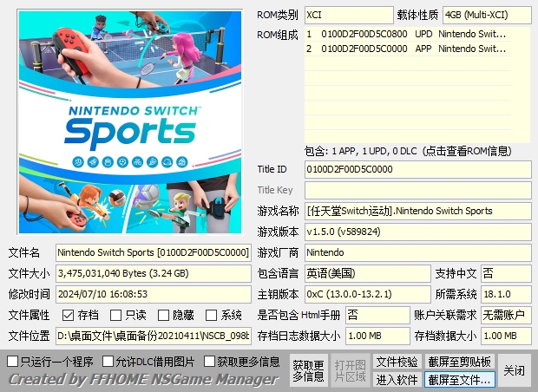Check the 隐藏 hidden attribute box
The width and height of the screenshot is (538, 392).
point(163,315)
